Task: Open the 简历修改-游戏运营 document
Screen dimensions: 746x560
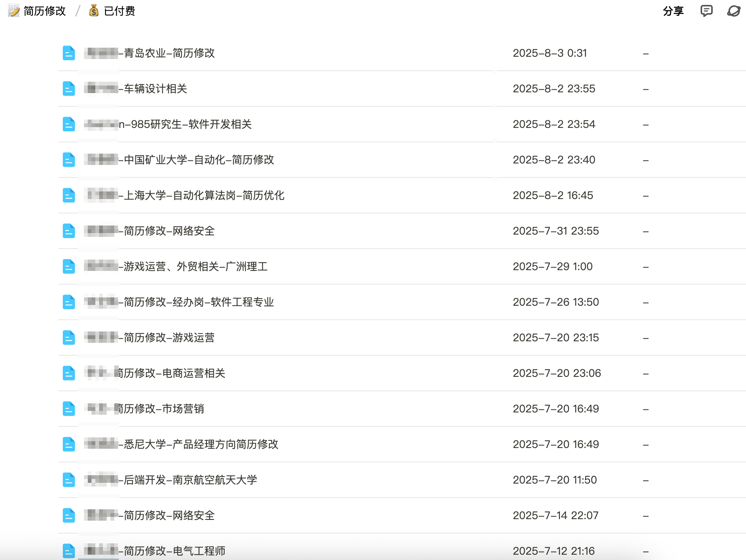Action: [x=169, y=338]
